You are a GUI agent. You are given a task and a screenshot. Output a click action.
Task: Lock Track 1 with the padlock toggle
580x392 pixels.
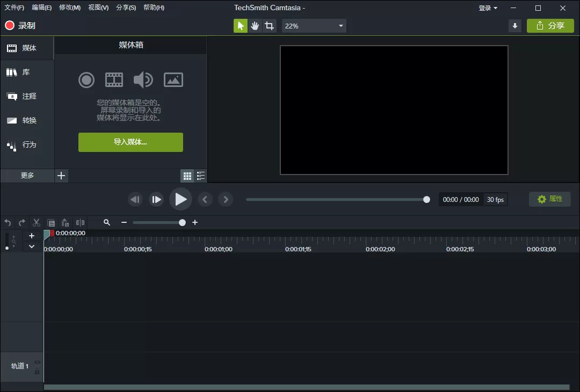[x=37, y=372]
